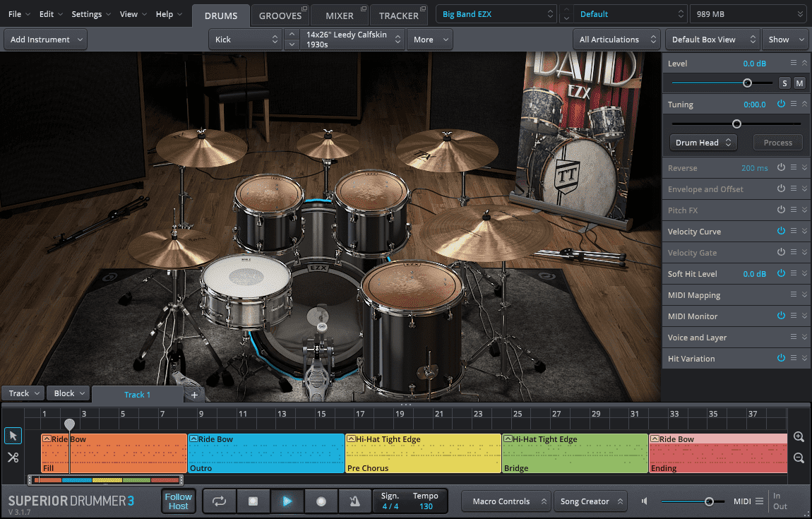Image resolution: width=812 pixels, height=519 pixels.
Task: Enable the Reverse power button
Action: coord(781,167)
